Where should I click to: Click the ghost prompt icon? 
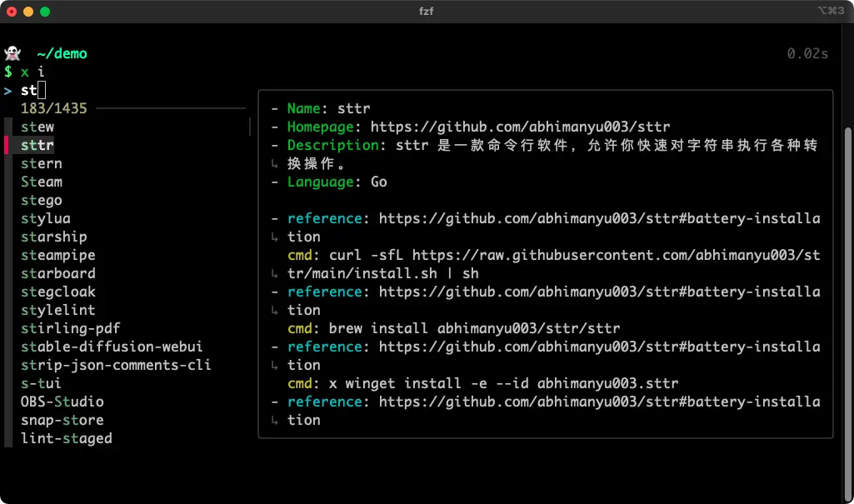[x=11, y=53]
